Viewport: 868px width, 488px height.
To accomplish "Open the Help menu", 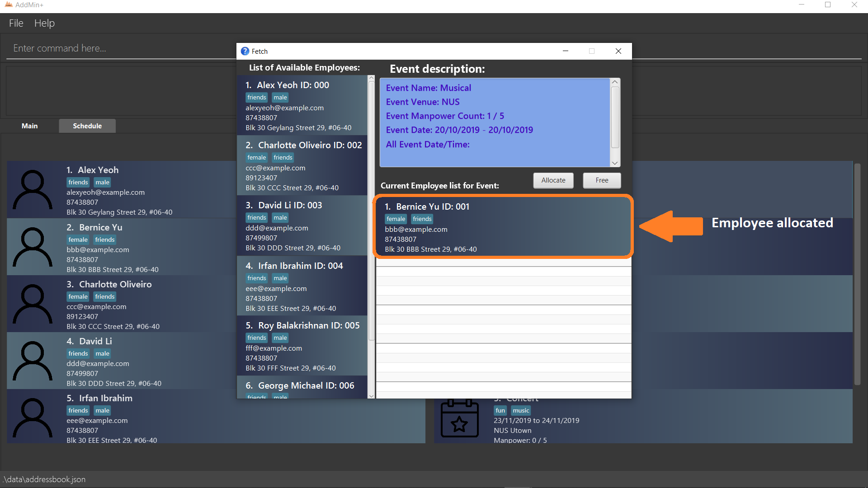I will click(44, 23).
